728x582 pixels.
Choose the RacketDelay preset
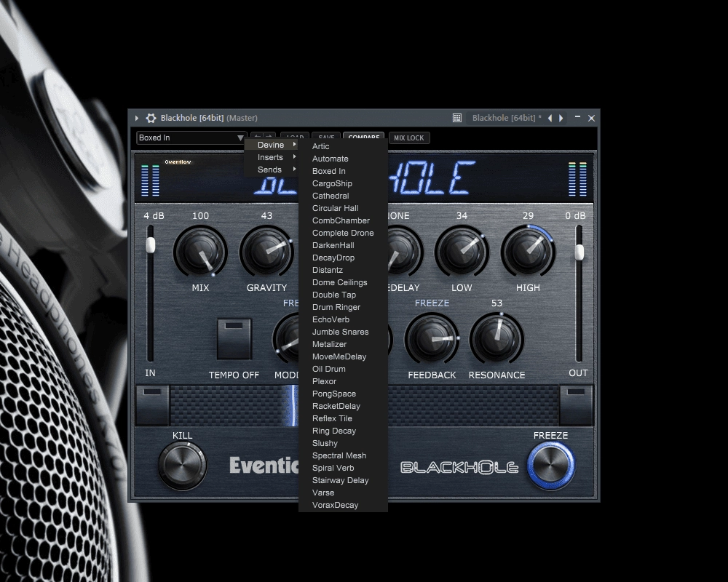click(x=343, y=406)
